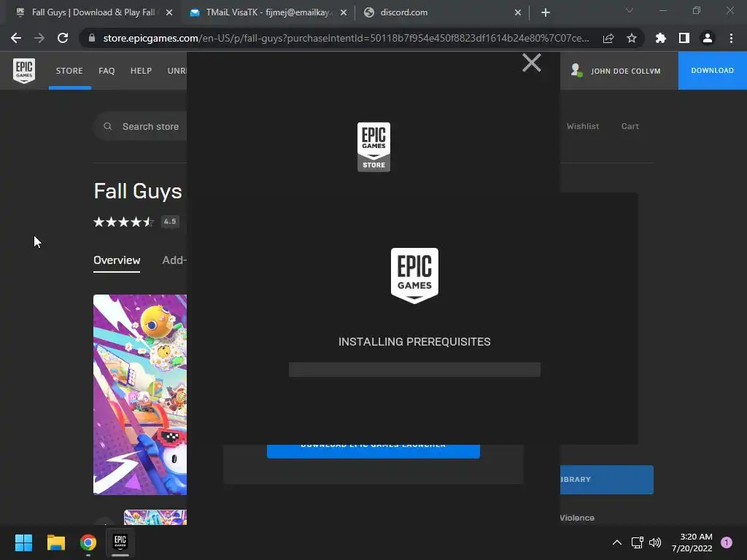The image size is (747, 560).
Task: Open the STORE navigation tab
Action: point(69,71)
